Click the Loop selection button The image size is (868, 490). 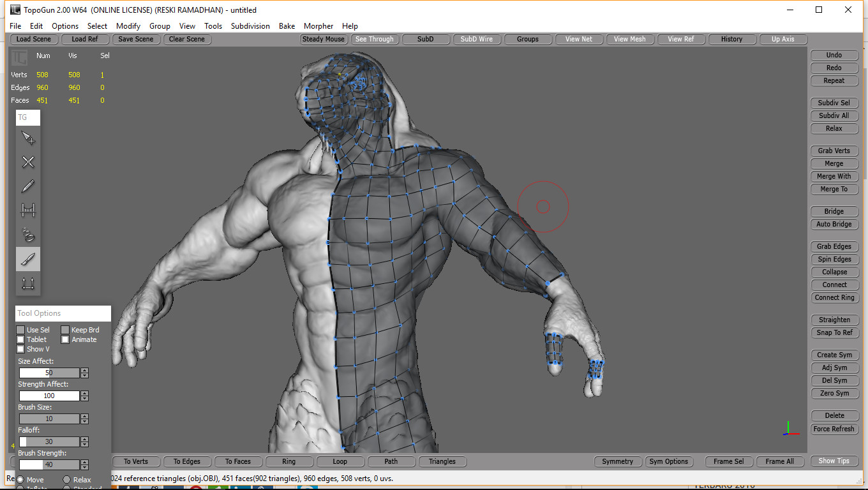(340, 461)
